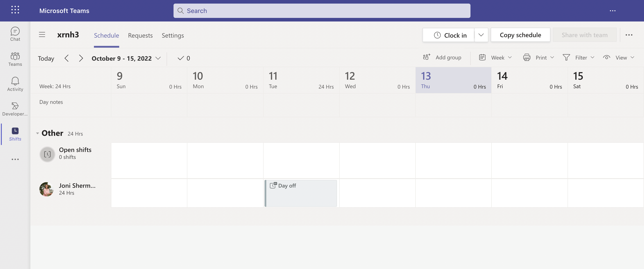This screenshot has height=269, width=644.
Task: Go to Teams in sidebar
Action: tap(15, 59)
